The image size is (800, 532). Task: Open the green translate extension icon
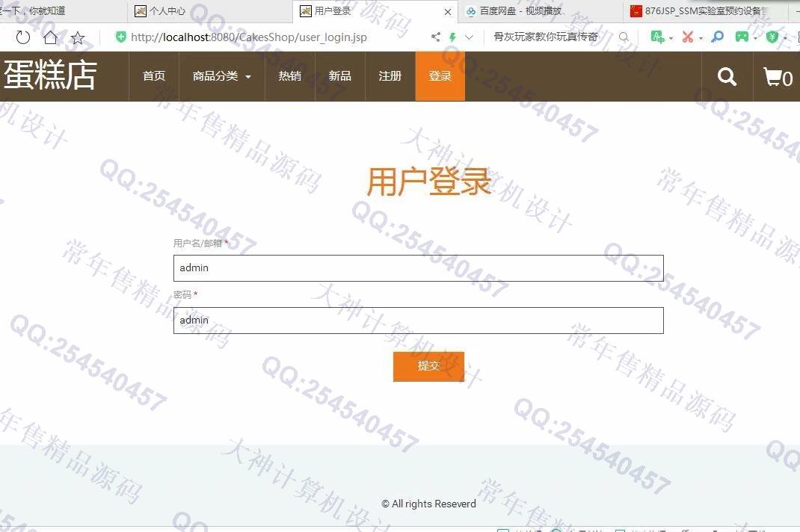pyautogui.click(x=657, y=37)
